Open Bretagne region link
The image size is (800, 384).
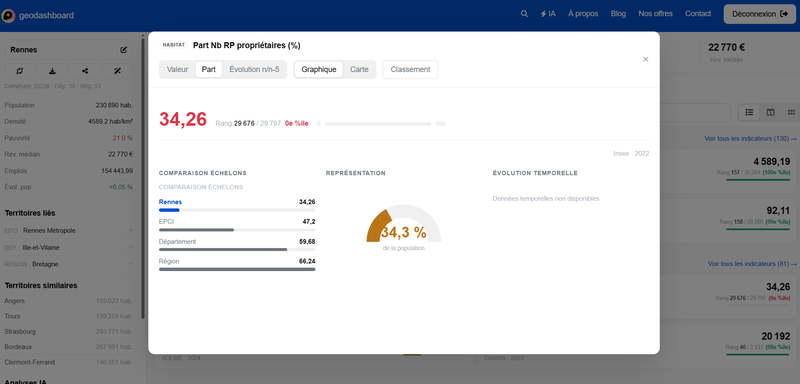pos(45,264)
